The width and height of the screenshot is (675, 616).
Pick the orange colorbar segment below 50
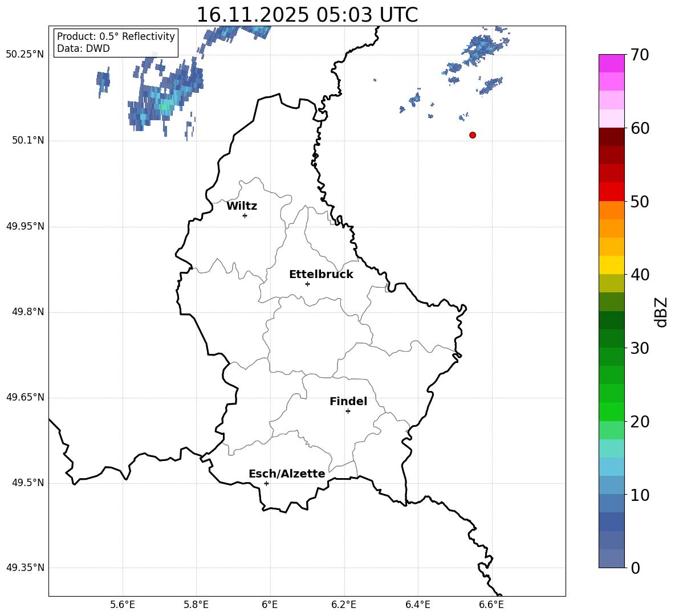pyautogui.click(x=611, y=210)
